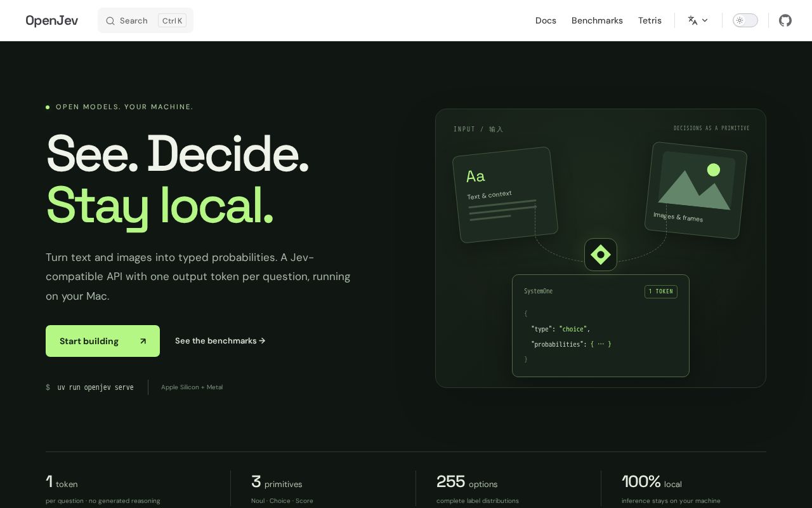The image size is (812, 508).
Task: Open the language selector dropdown
Action: point(698,20)
